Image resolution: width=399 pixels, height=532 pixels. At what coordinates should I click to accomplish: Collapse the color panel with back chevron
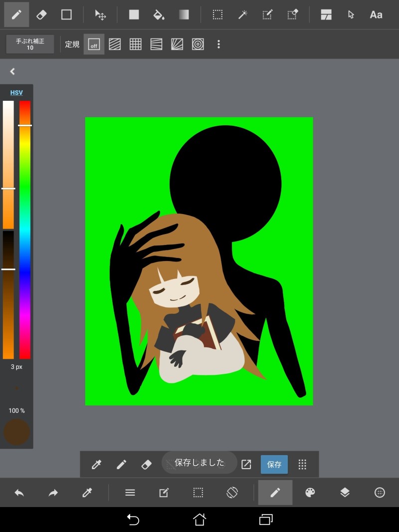[12, 71]
